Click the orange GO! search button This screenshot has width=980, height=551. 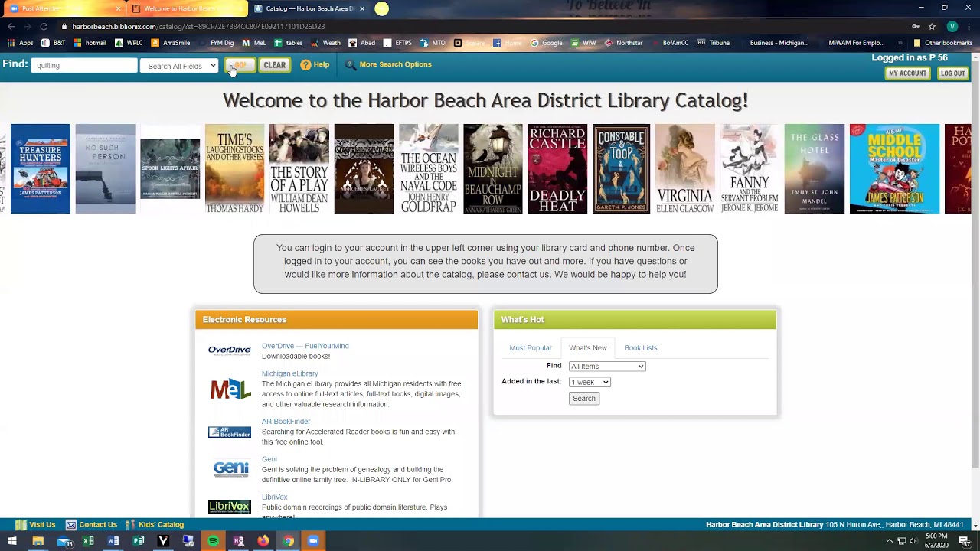point(240,66)
